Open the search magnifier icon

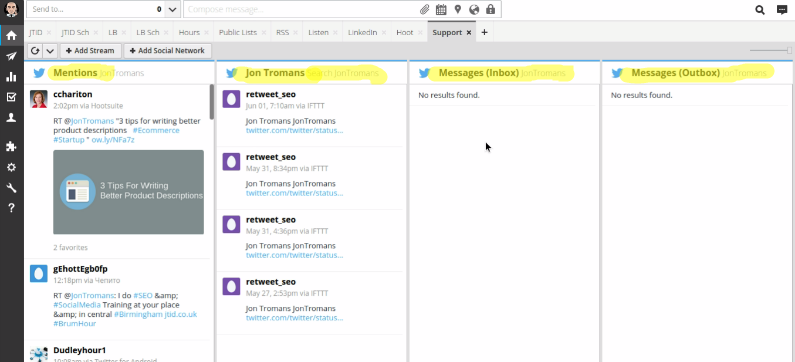click(x=760, y=10)
